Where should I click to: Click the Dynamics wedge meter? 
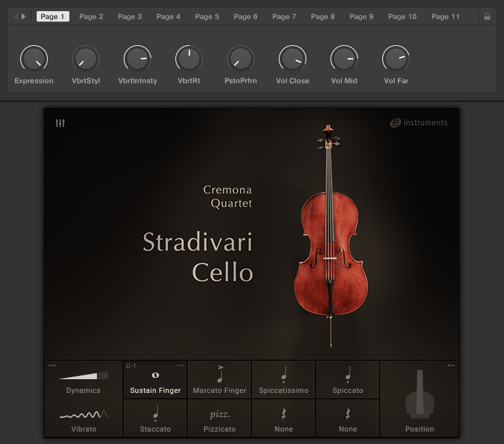tap(84, 375)
